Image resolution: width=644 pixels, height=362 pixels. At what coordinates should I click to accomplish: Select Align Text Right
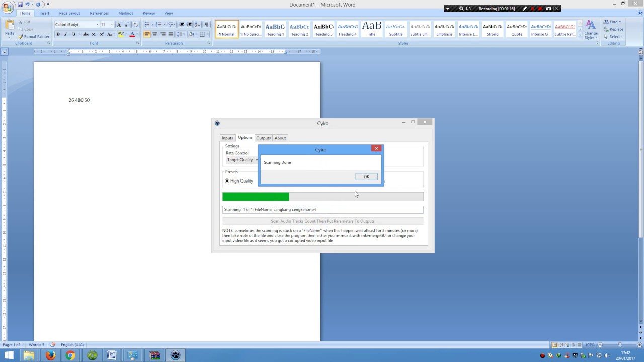[163, 34]
